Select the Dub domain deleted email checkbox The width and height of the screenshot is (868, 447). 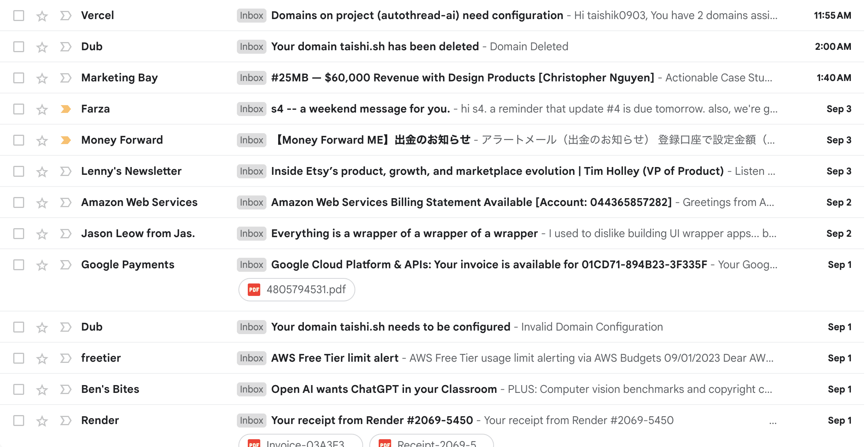pos(19,47)
